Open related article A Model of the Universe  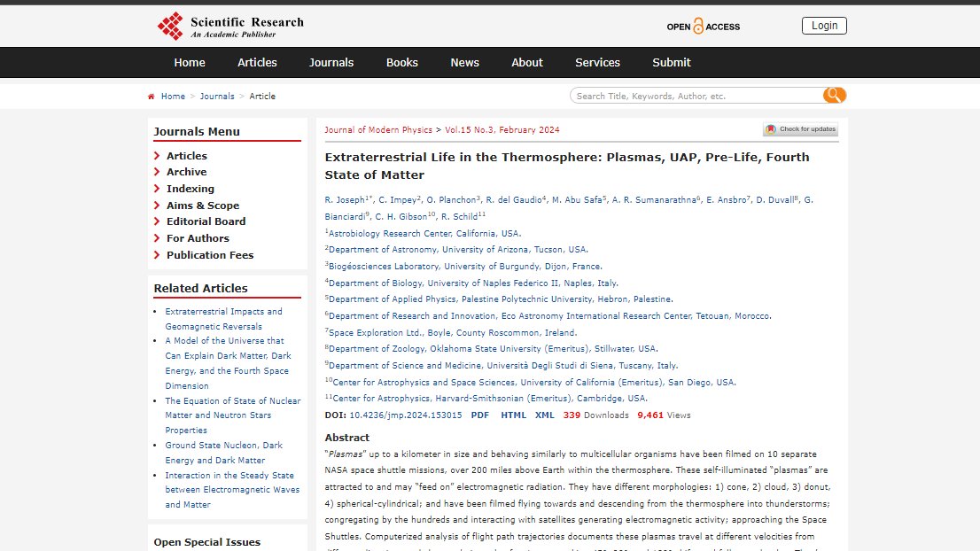pos(228,363)
